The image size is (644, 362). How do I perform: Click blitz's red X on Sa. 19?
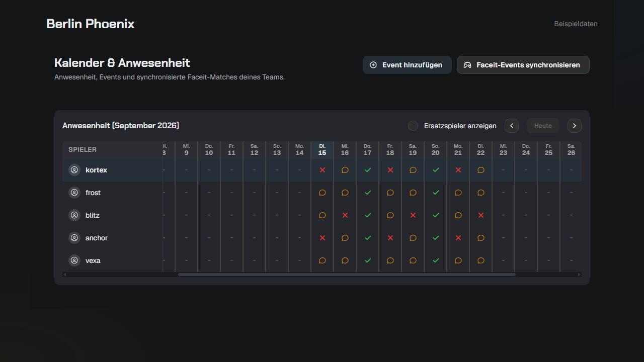coord(413,215)
